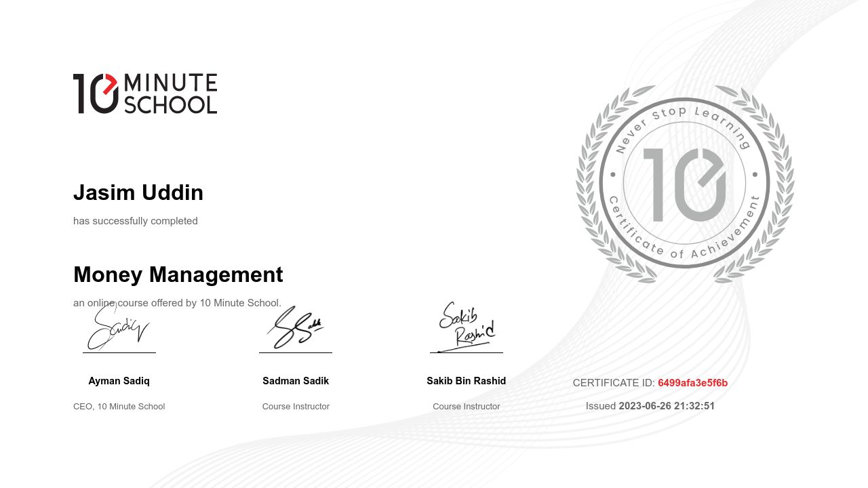Click "Course Instructor" under Sadman Sadik
This screenshot has height=488, width=868.
[296, 407]
